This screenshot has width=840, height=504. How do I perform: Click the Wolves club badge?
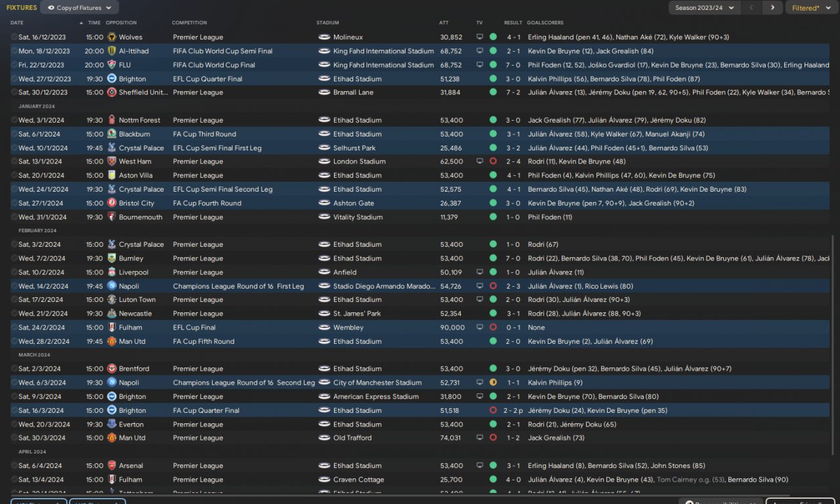pyautogui.click(x=112, y=37)
